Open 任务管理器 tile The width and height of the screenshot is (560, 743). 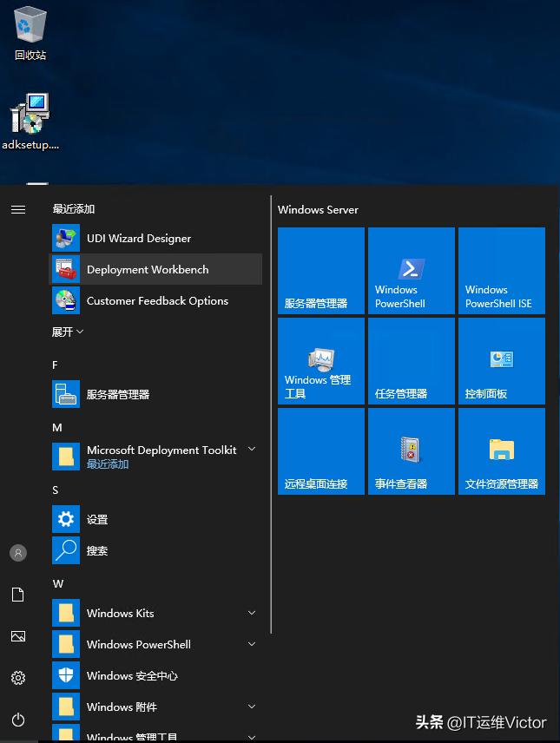[412, 361]
